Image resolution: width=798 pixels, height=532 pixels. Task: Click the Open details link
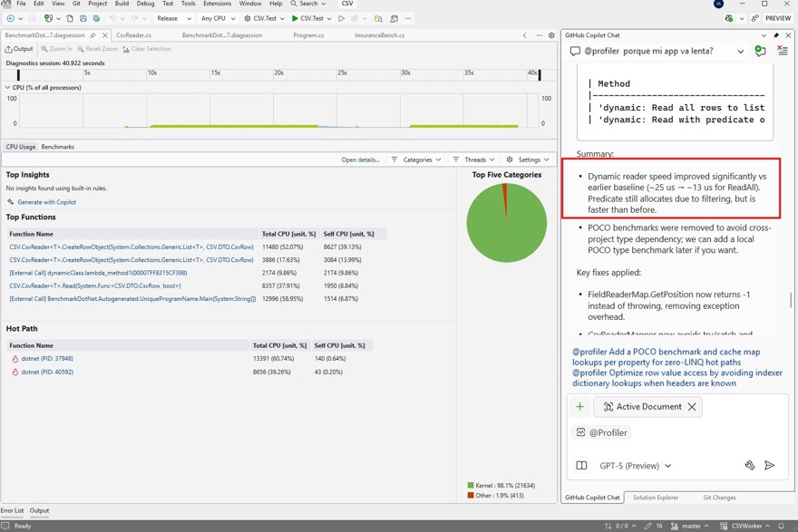[x=360, y=160]
